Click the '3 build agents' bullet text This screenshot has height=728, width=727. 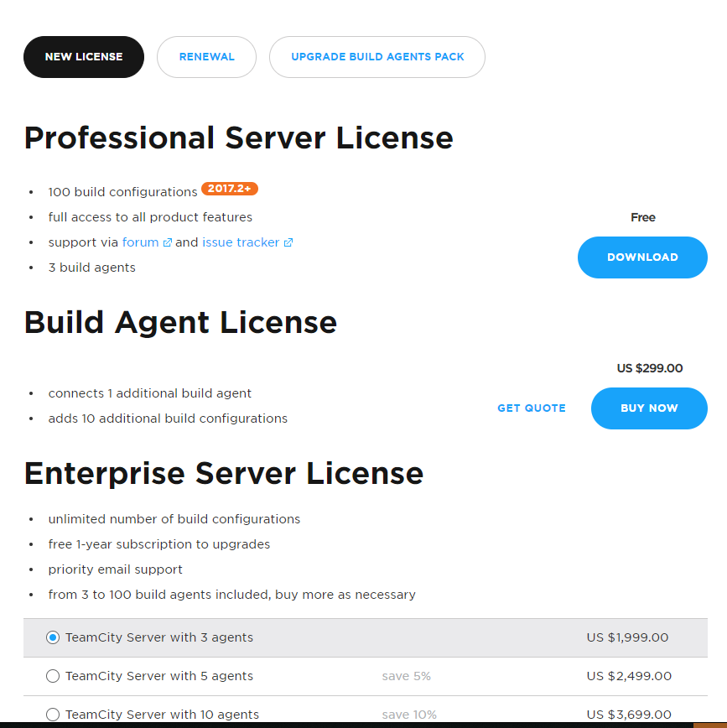92,268
